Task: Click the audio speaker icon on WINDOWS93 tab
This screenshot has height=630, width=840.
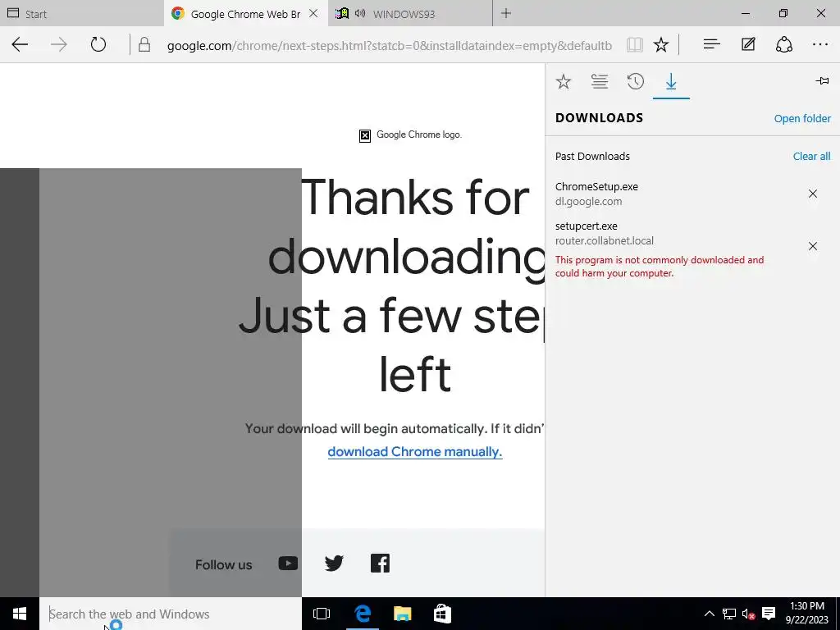Action: (x=360, y=13)
